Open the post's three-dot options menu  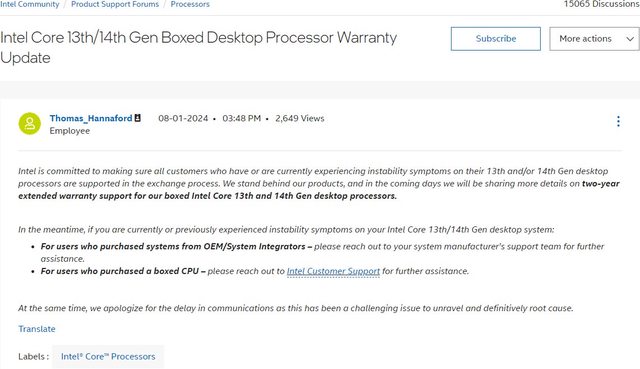[x=618, y=121]
